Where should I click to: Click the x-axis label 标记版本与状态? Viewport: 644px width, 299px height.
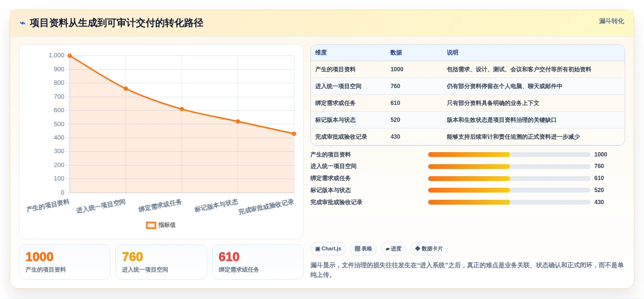216,206
